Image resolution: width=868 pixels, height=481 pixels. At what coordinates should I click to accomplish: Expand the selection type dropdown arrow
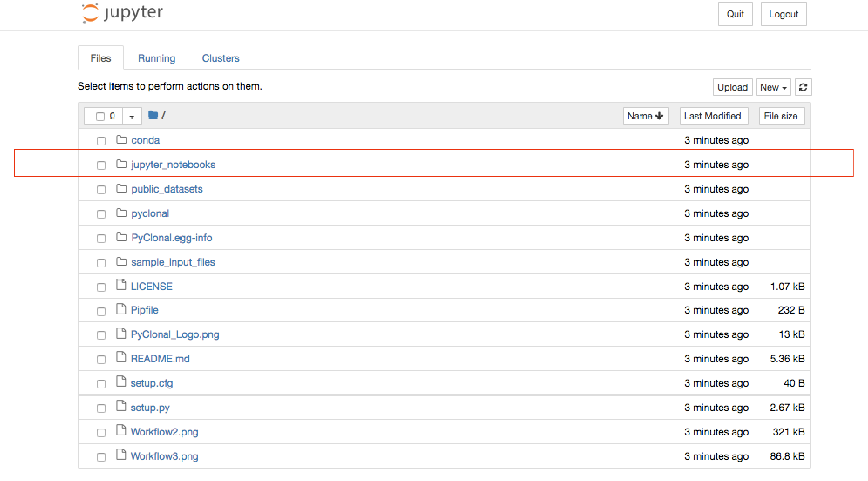click(132, 117)
